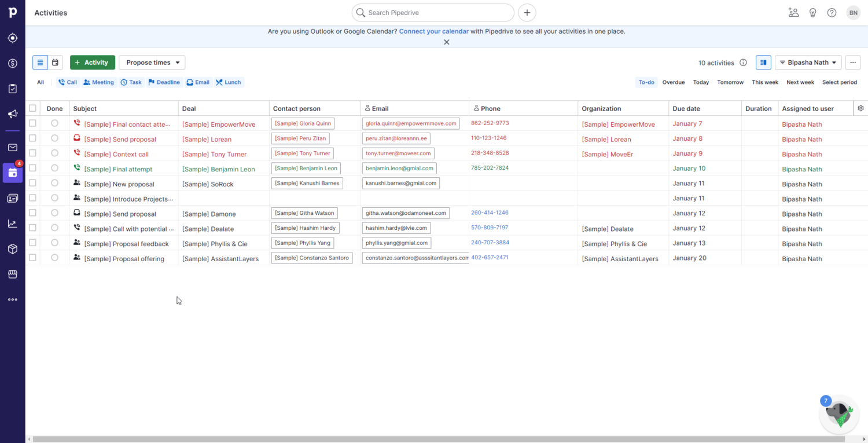Tick the select all activities checkbox

(x=32, y=108)
